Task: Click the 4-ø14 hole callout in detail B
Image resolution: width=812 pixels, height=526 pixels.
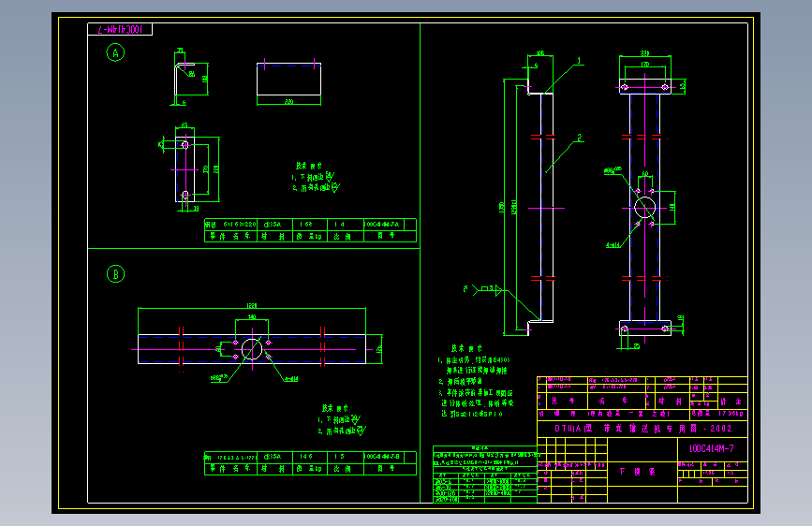Action: (291, 379)
